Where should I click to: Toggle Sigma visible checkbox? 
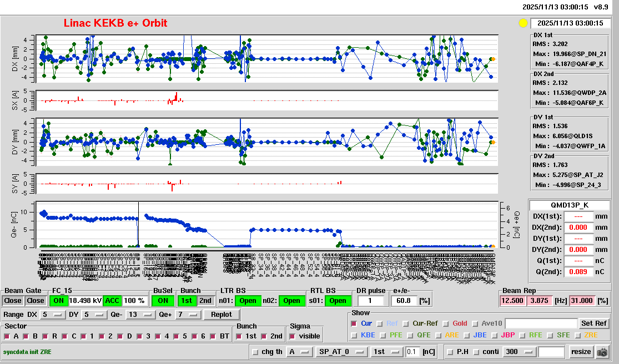click(x=292, y=336)
